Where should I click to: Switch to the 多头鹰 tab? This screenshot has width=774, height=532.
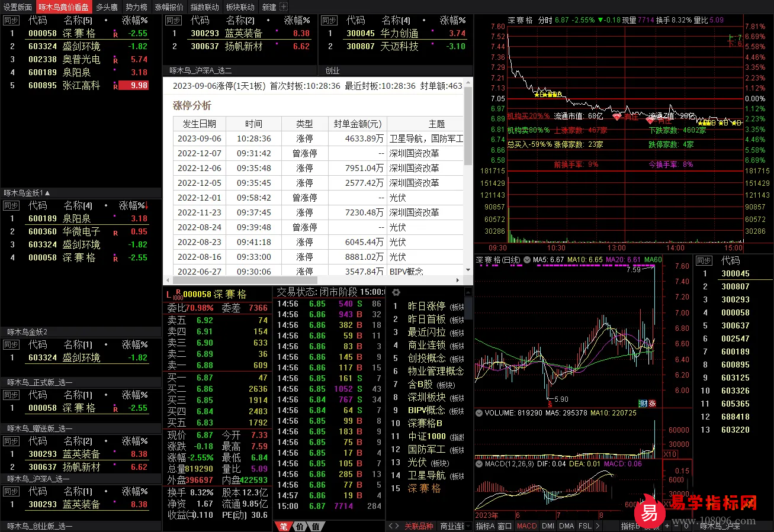(107, 7)
